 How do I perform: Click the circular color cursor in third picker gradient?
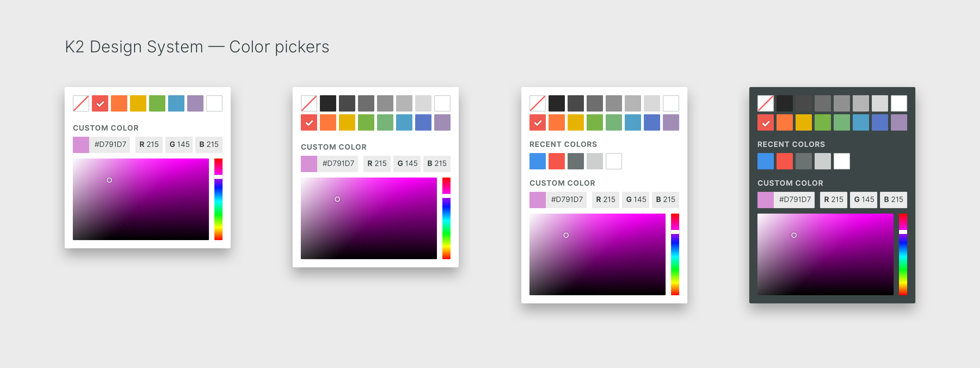pos(566,235)
